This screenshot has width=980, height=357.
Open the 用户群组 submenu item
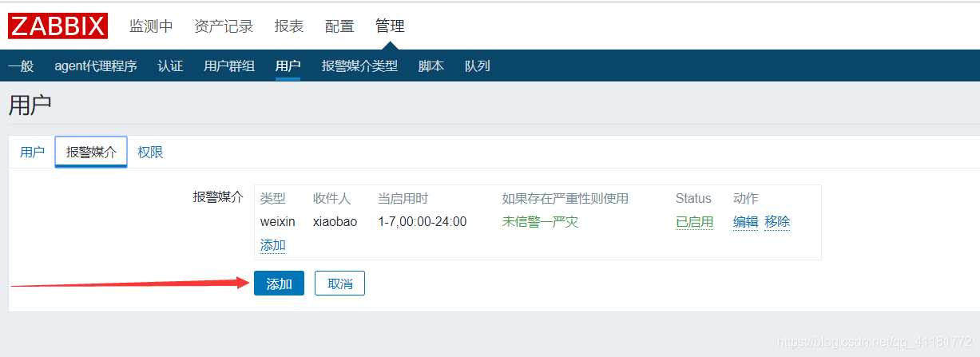(x=229, y=65)
